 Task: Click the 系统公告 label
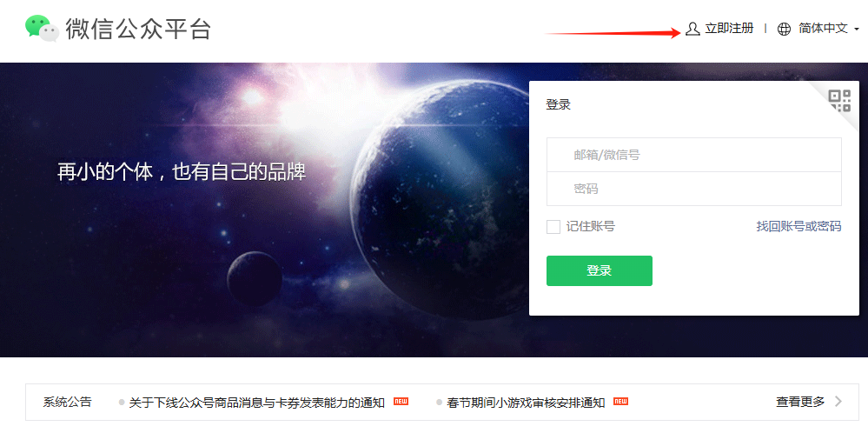[x=68, y=402]
